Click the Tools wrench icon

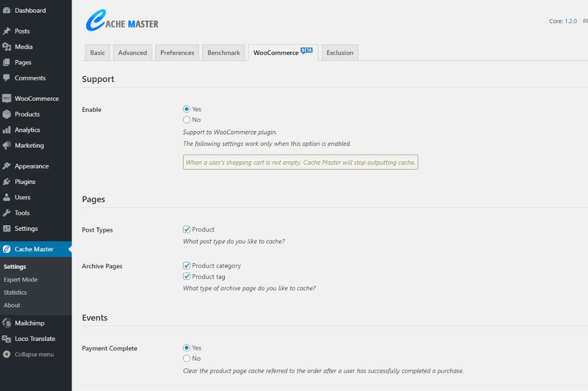point(7,213)
